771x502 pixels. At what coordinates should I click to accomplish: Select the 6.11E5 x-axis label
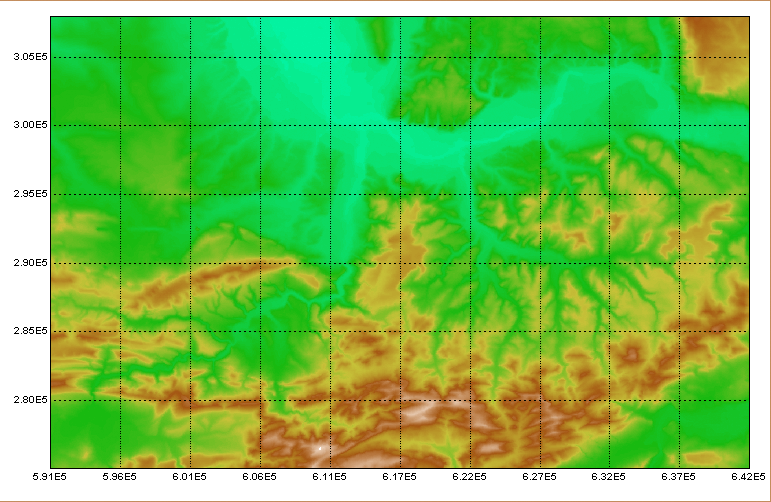329,476
